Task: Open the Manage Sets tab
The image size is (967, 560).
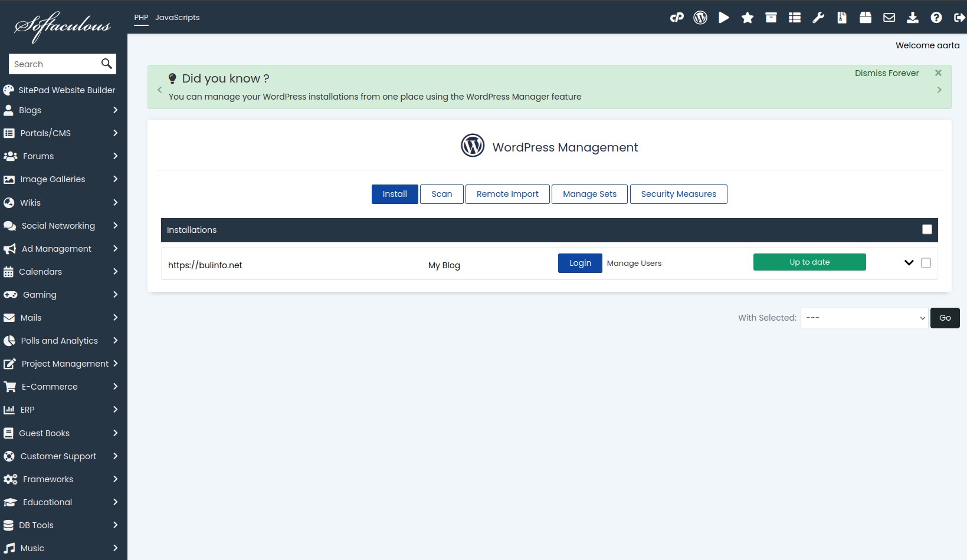Action: click(589, 194)
